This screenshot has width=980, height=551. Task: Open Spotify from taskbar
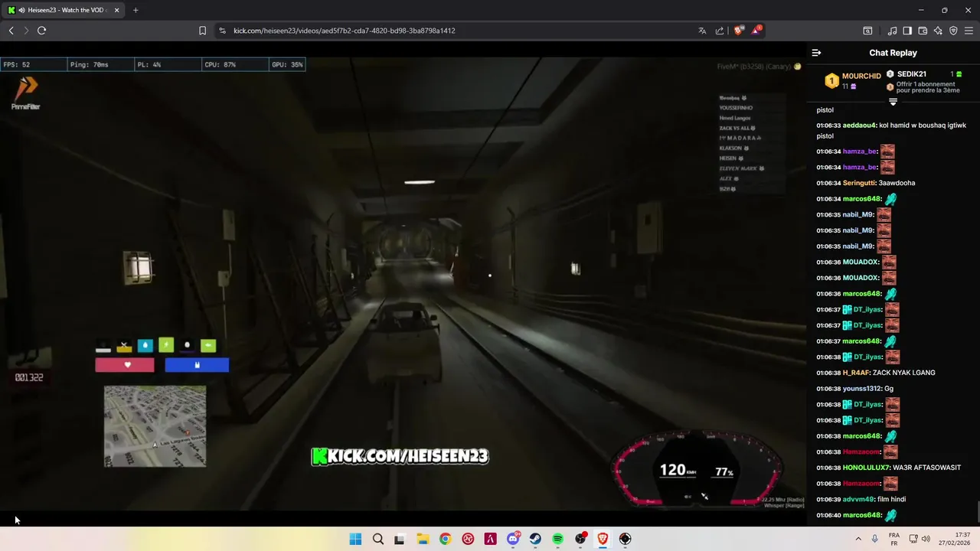click(557, 539)
